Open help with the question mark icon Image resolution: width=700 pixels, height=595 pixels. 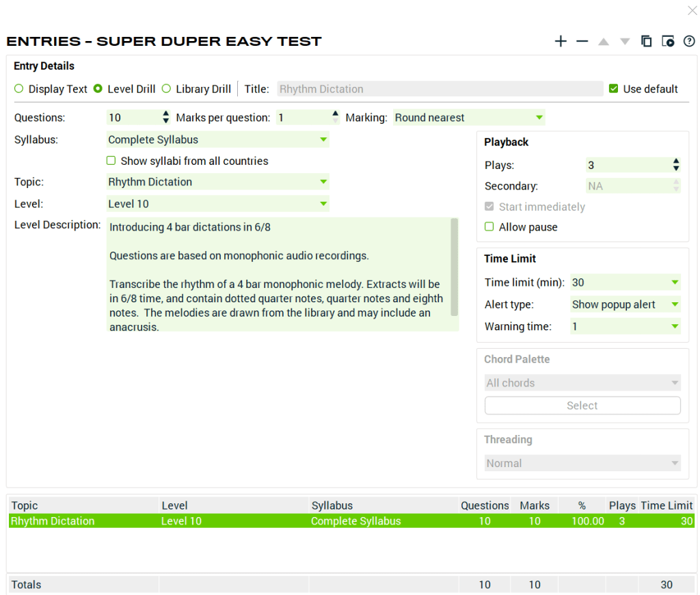click(689, 41)
